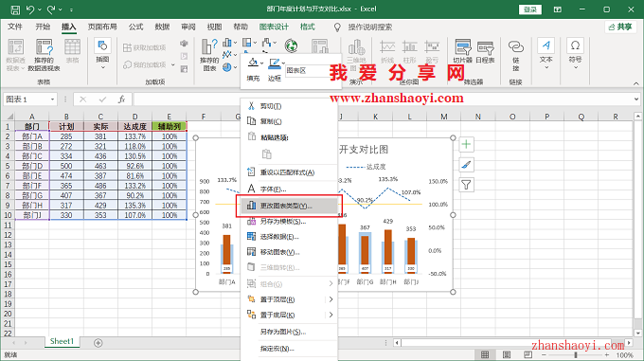
Task: Switch to Page Layout view icon
Action: (x=507, y=354)
